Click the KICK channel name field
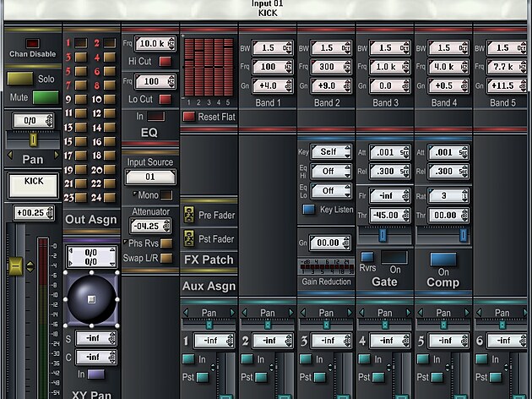Screen dimensions: 532x399 tap(33, 182)
